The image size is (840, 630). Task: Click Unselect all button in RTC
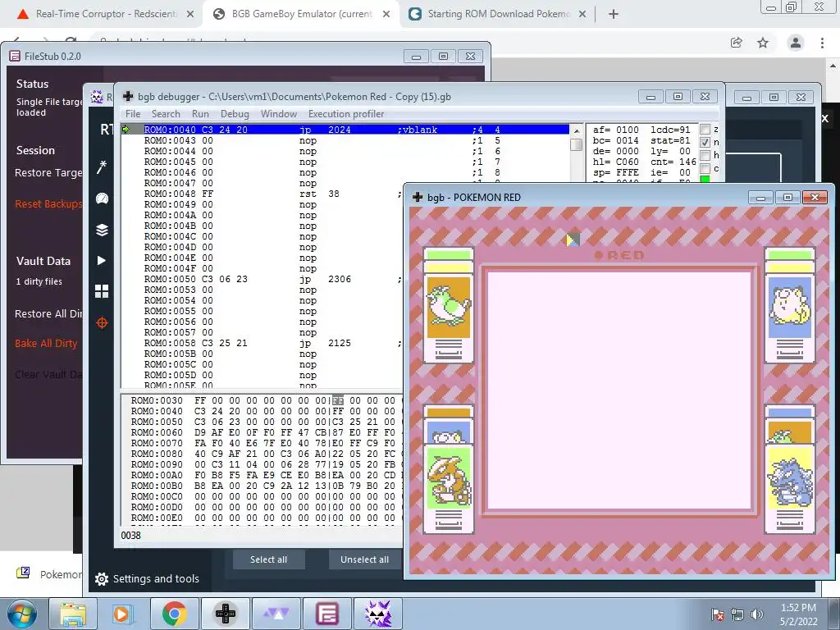(365, 559)
